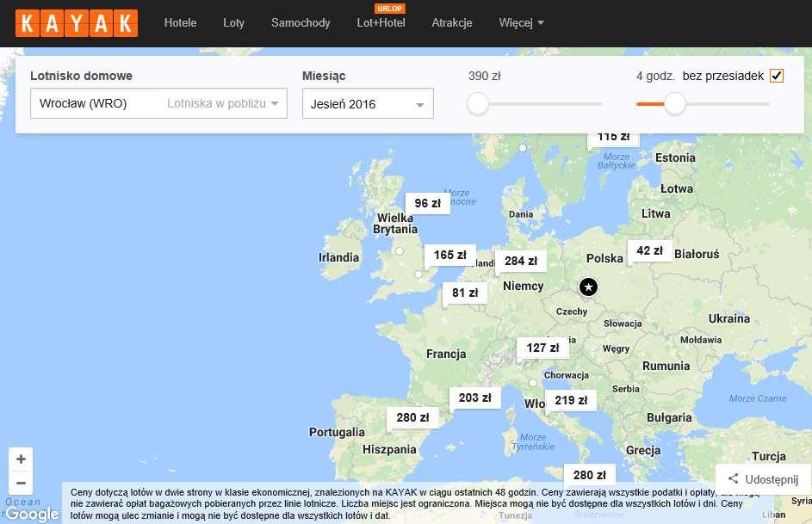Select the 219 zł price marker
The image size is (812, 524).
pyautogui.click(x=571, y=400)
